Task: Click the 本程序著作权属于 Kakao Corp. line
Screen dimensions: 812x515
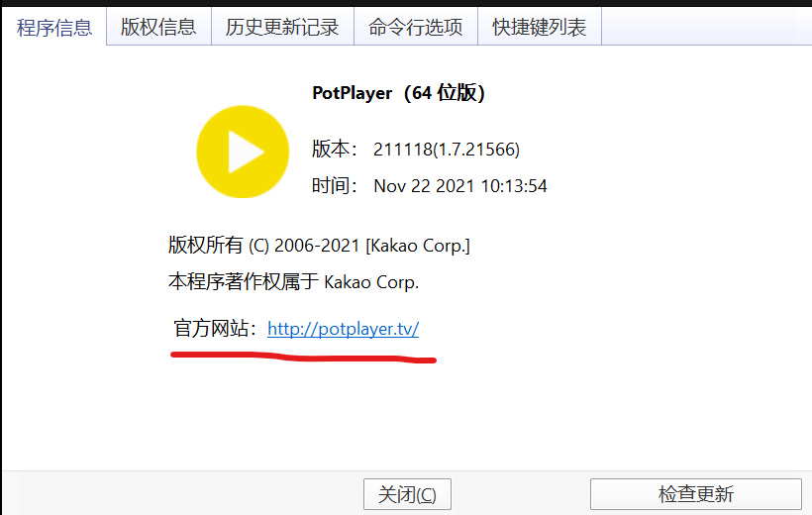Action: pos(293,282)
